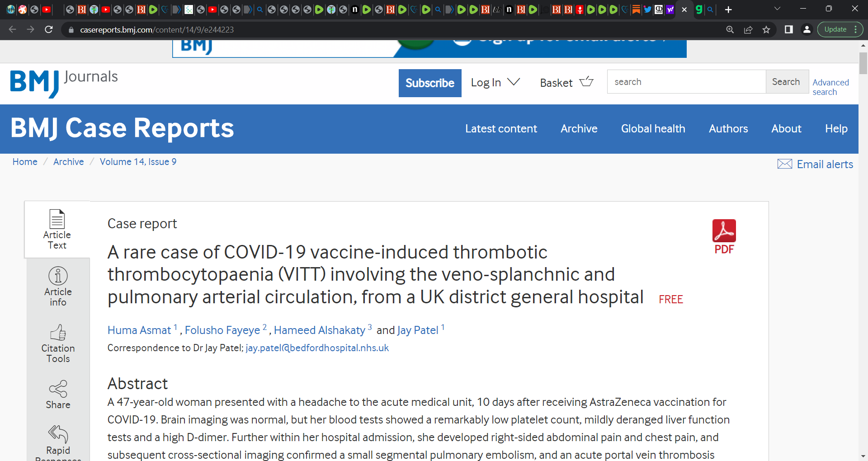Open Archive in the navigation bar

click(x=579, y=129)
